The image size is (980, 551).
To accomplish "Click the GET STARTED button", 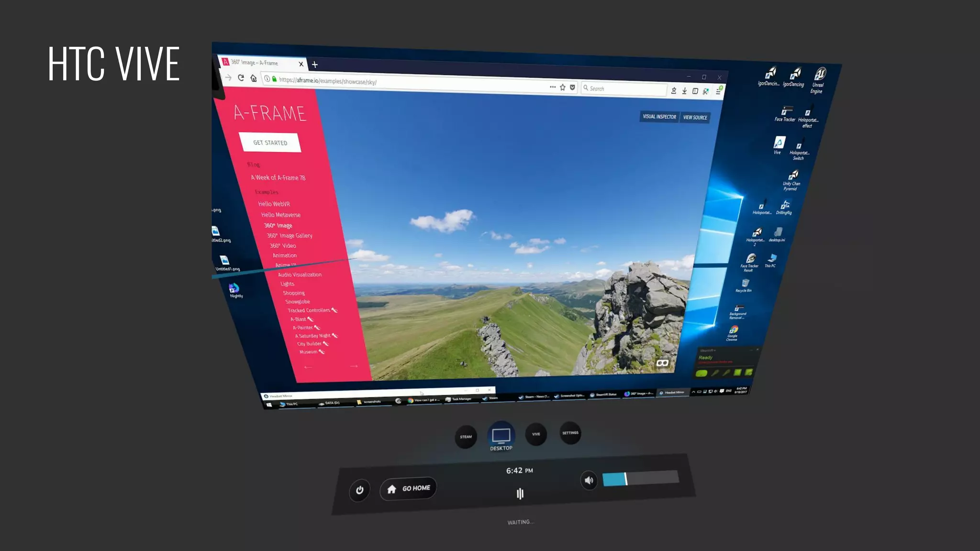I will (270, 143).
